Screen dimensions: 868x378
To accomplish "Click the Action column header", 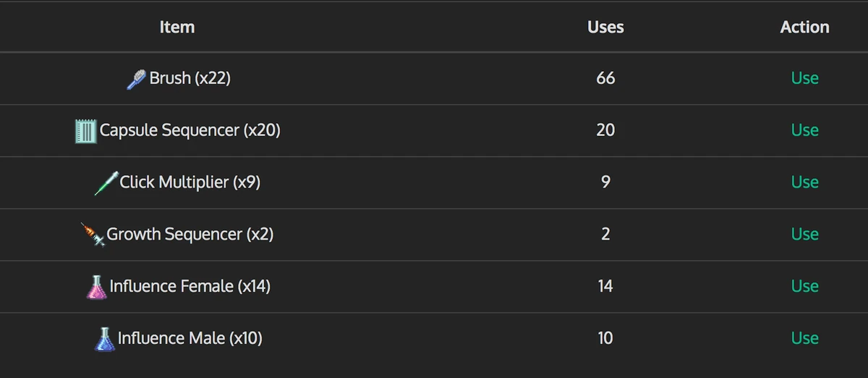I will click(x=804, y=28).
